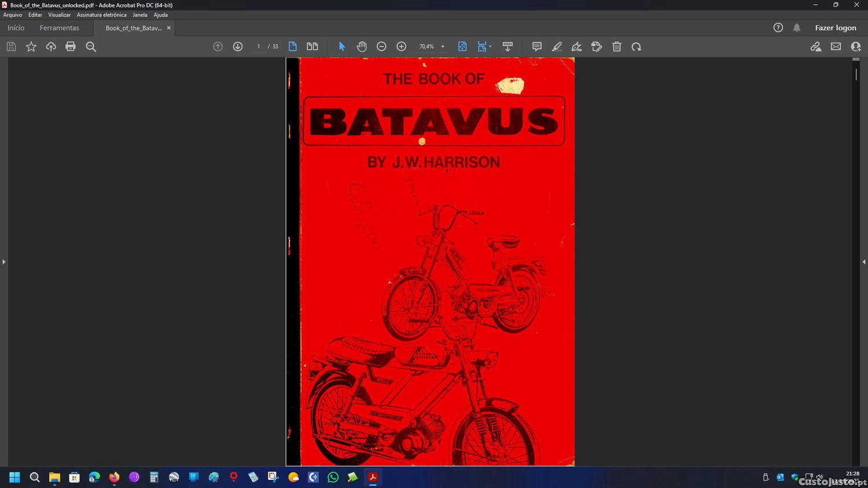
Task: Add a comment with sticky note
Action: click(x=536, y=47)
